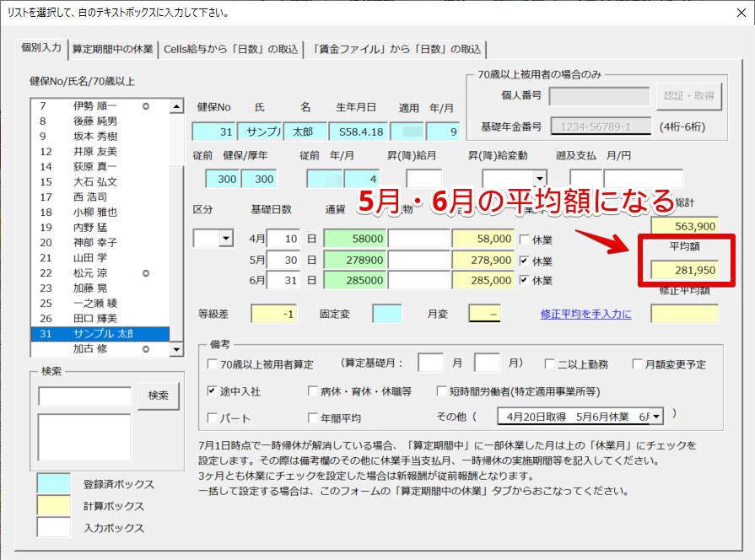755x560 pixels.
Task: Uncheck the May 休業 checkbox
Action: pyautogui.click(x=524, y=261)
